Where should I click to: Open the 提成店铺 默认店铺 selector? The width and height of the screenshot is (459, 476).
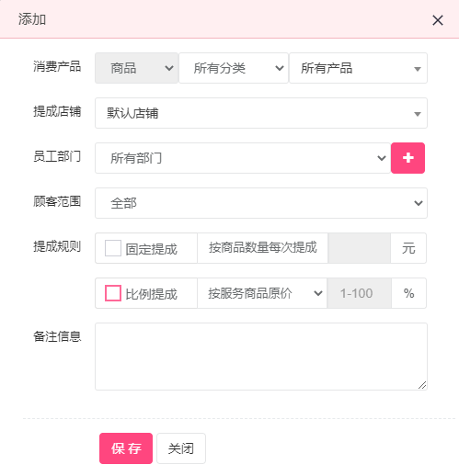261,113
